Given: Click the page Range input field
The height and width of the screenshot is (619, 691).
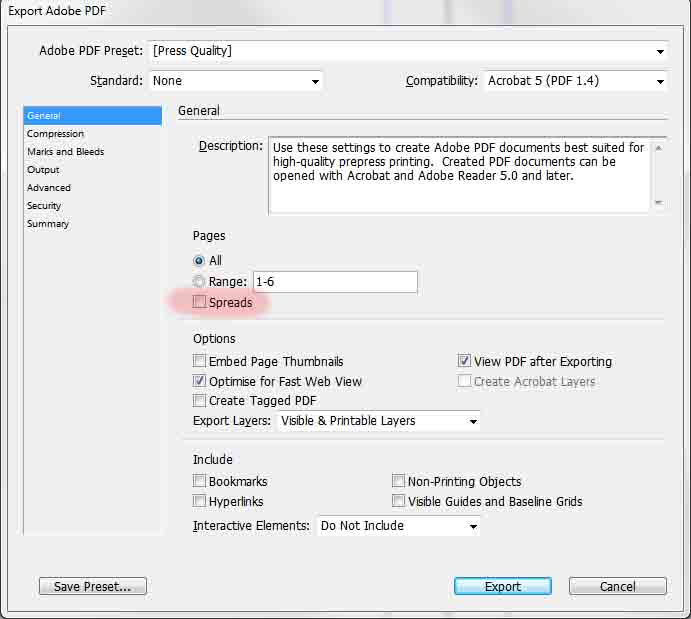Looking at the screenshot, I should pos(335,282).
